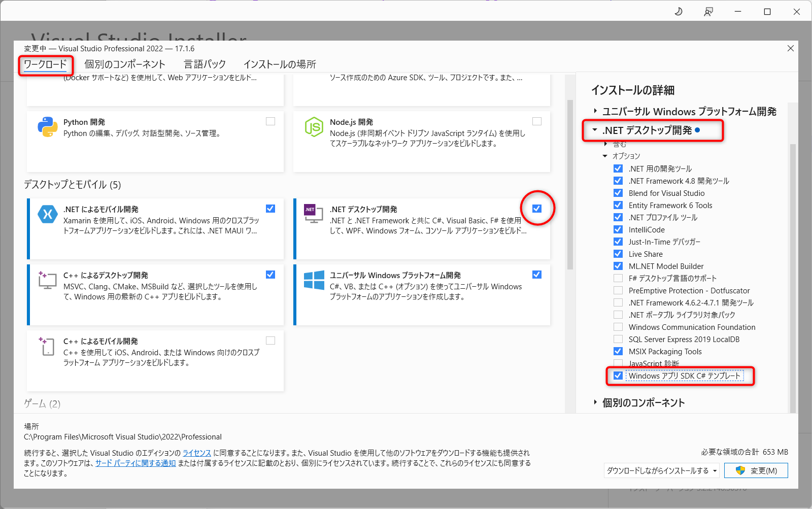Uncheck .NET プロファイル ツール option
Screen dimensions: 812x509
[x=618, y=217]
